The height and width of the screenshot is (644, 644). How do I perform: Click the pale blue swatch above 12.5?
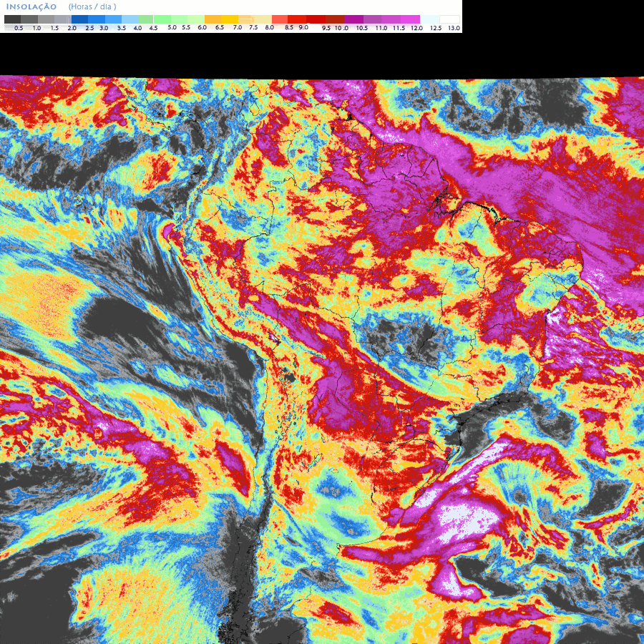pyautogui.click(x=429, y=19)
